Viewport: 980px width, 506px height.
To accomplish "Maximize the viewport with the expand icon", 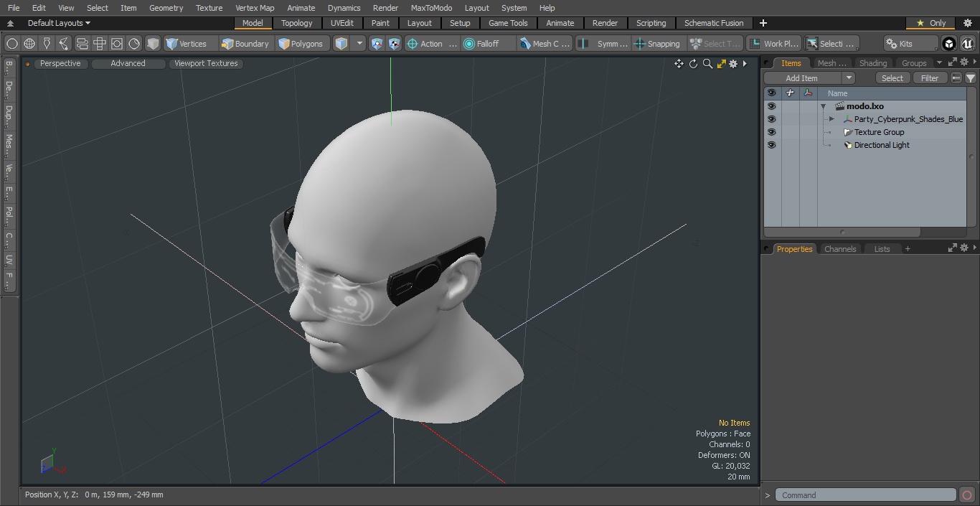I will pyautogui.click(x=721, y=64).
